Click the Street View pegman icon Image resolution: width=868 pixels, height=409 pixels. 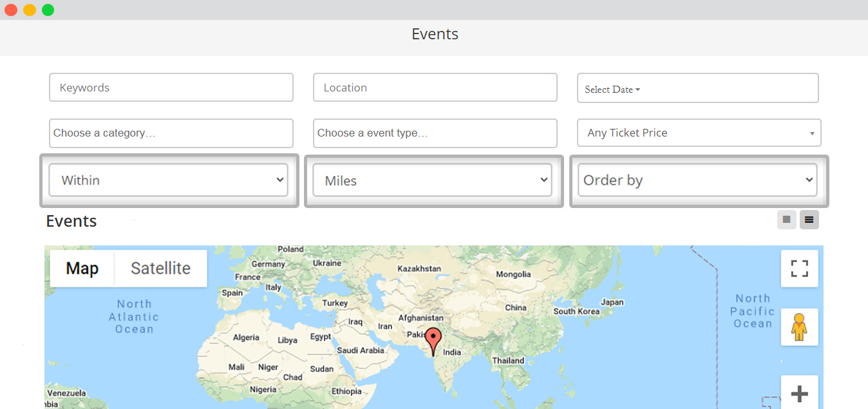(x=799, y=327)
